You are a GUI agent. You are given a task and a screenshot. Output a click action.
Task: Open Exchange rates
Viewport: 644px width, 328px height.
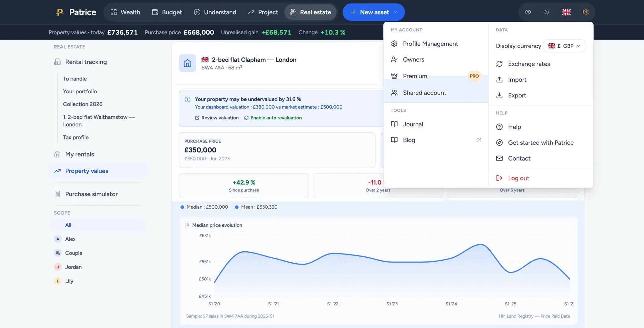click(x=541, y=64)
